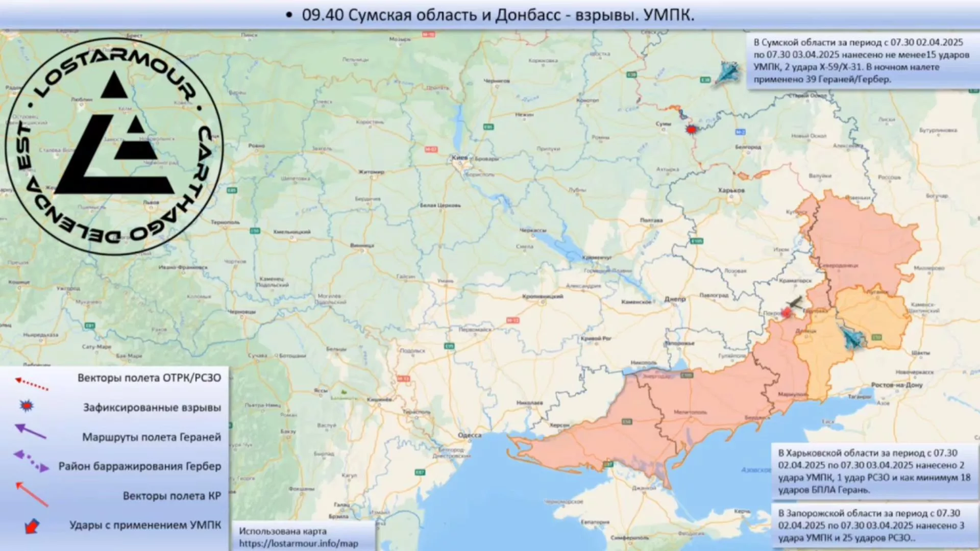
Task: Click legend text 'Векторы полета ОТРК/РСЗО'
Action: click(149, 378)
